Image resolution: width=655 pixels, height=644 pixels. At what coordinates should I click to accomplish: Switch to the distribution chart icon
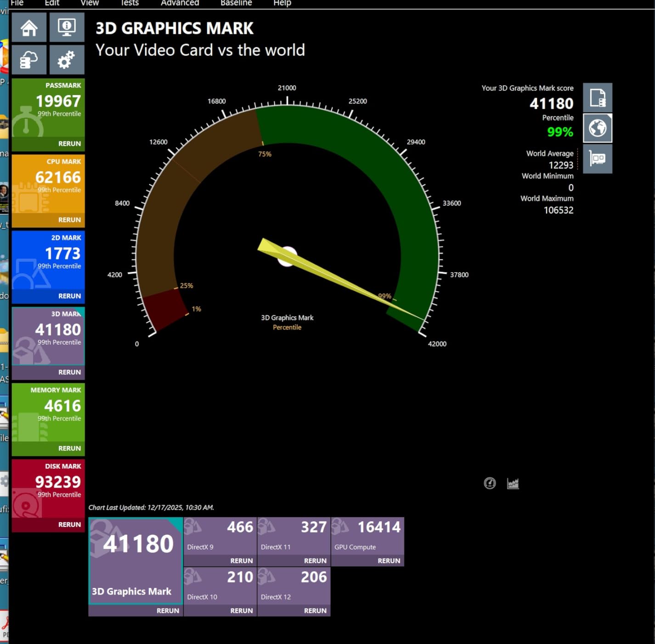[513, 483]
